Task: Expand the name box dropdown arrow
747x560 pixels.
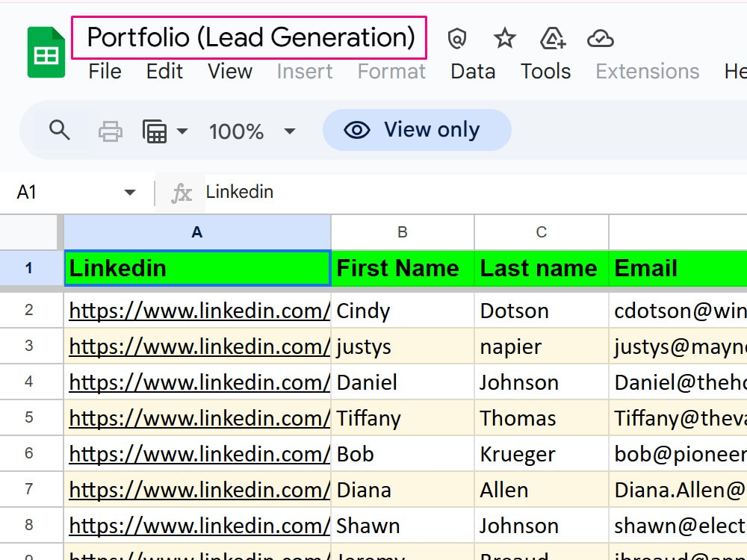Action: 129,193
